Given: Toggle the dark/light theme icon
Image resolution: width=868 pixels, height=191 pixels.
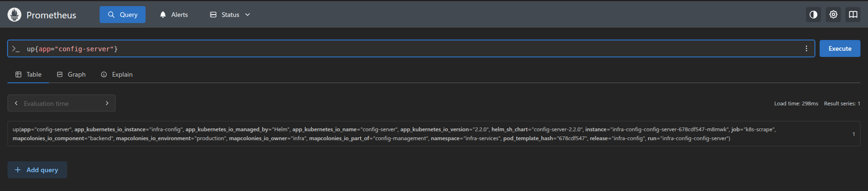Looking at the screenshot, I should pyautogui.click(x=814, y=15).
